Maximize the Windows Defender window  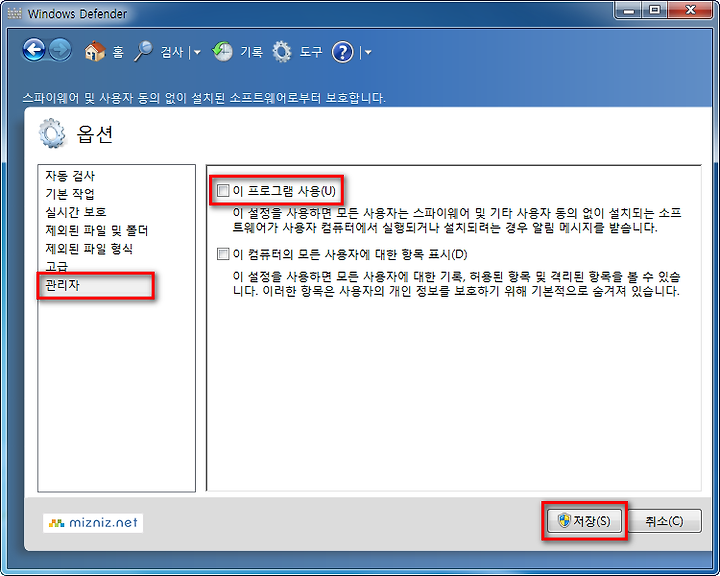(655, 10)
